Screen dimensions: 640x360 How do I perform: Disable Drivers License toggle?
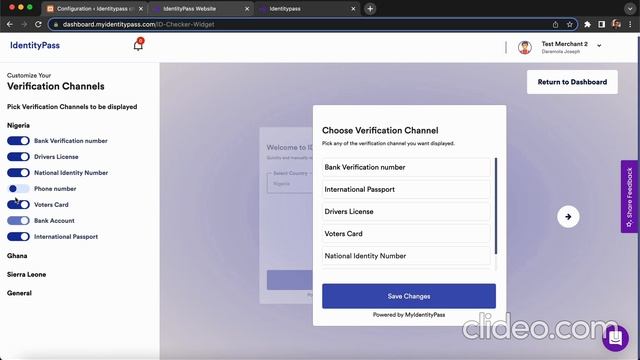pos(18,157)
